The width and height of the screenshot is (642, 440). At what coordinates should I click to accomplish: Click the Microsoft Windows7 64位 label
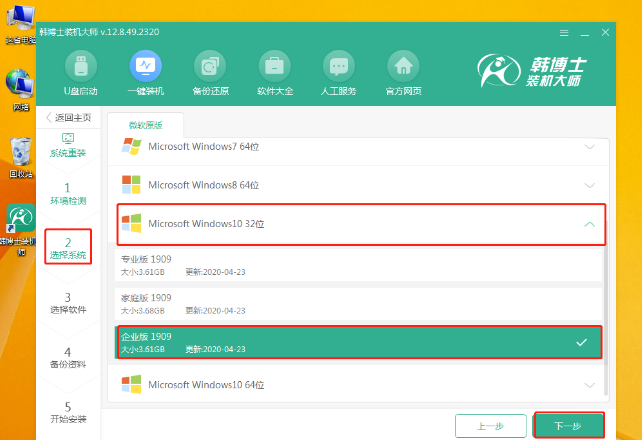[x=203, y=147]
